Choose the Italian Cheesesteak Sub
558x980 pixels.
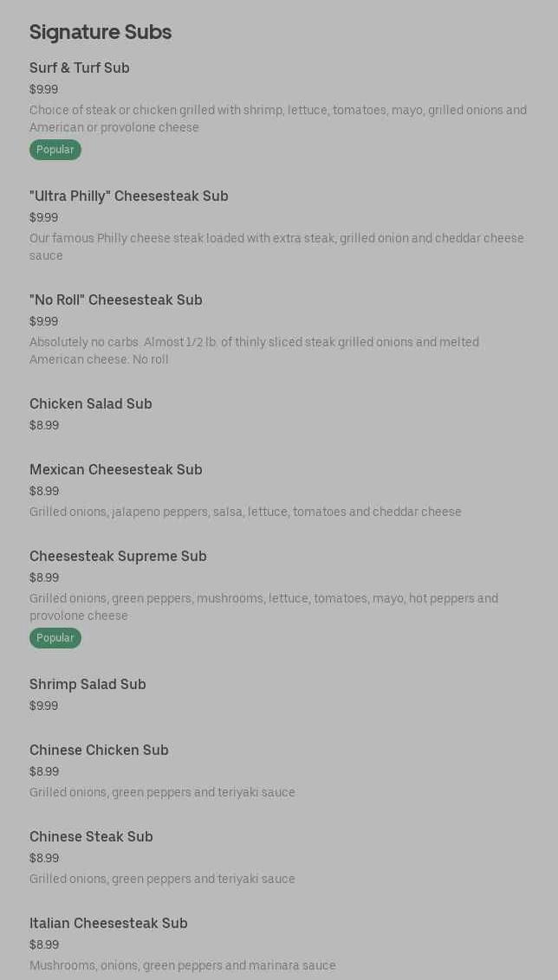(x=108, y=924)
